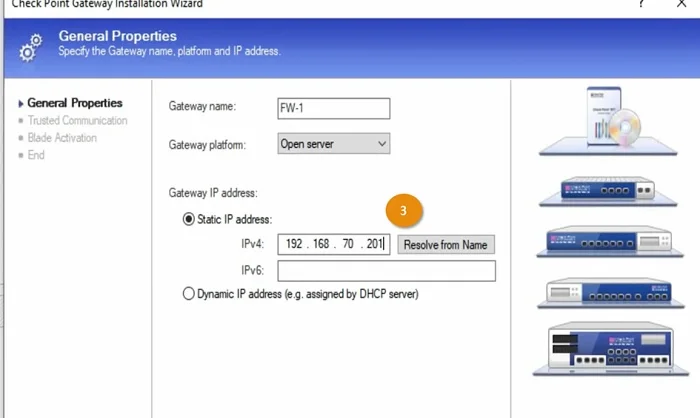Viewport: 700px width, 418px height.
Task: Click the Gateway name field containing FW-1
Action: 333,109
